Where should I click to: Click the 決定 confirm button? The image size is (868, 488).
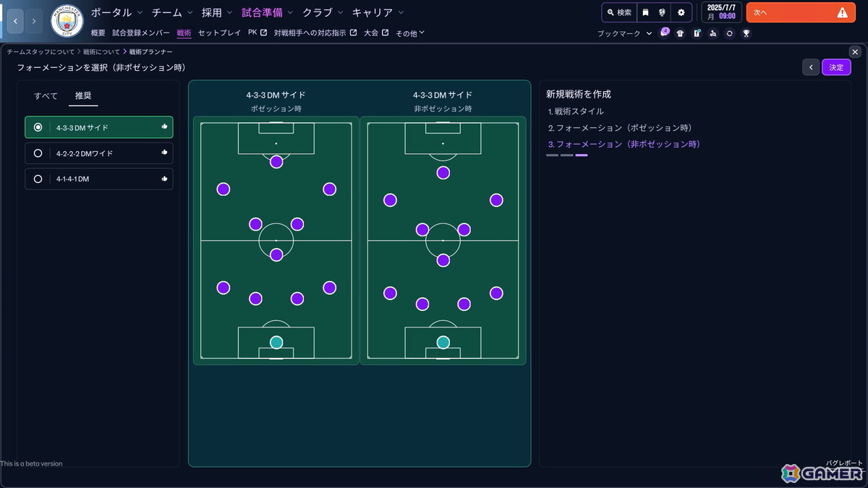click(x=836, y=67)
